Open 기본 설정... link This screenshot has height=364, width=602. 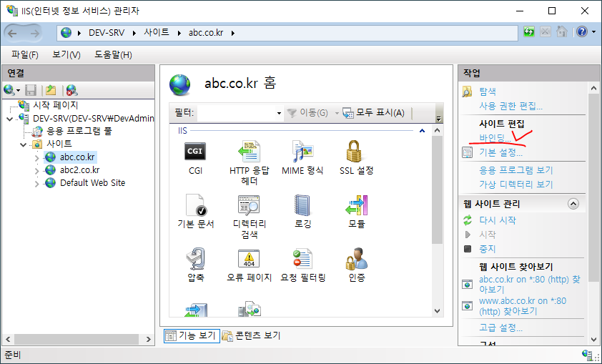click(x=500, y=152)
